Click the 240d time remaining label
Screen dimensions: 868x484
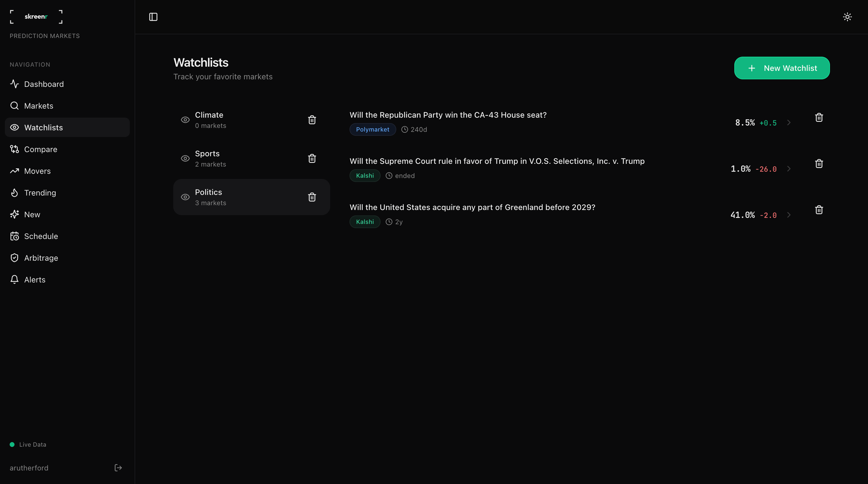click(418, 130)
